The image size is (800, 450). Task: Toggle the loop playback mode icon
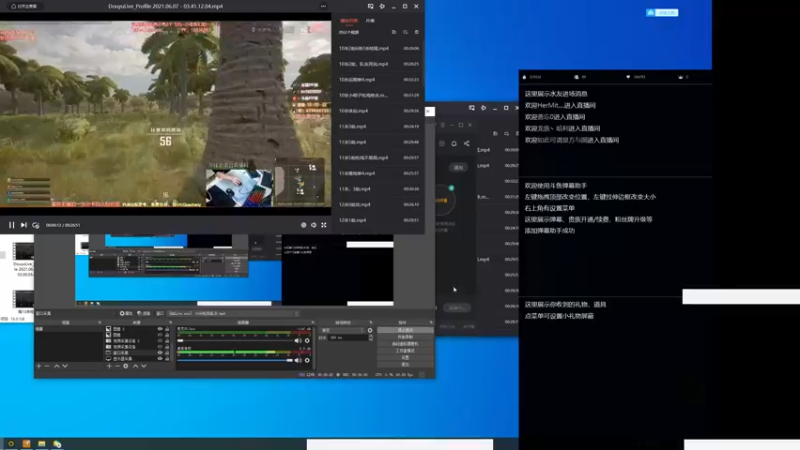(x=36, y=225)
